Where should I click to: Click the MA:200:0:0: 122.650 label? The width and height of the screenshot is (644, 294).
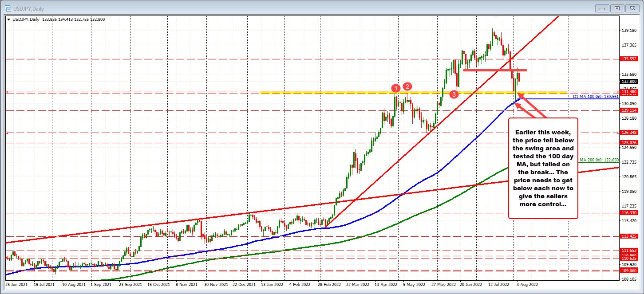click(x=599, y=160)
